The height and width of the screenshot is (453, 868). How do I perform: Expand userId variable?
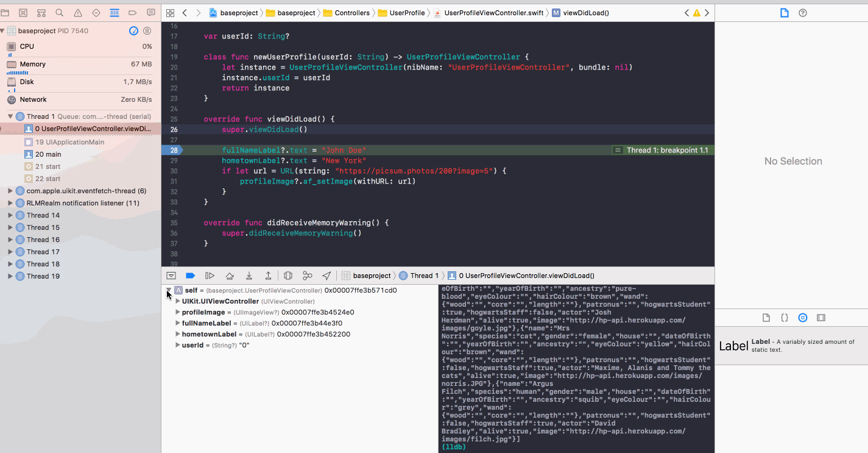click(x=178, y=345)
